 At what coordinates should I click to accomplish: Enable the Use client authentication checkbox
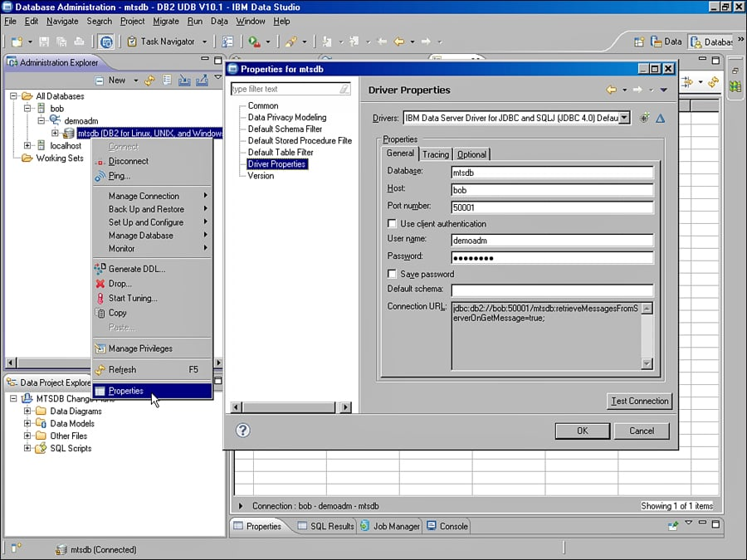pyautogui.click(x=392, y=223)
